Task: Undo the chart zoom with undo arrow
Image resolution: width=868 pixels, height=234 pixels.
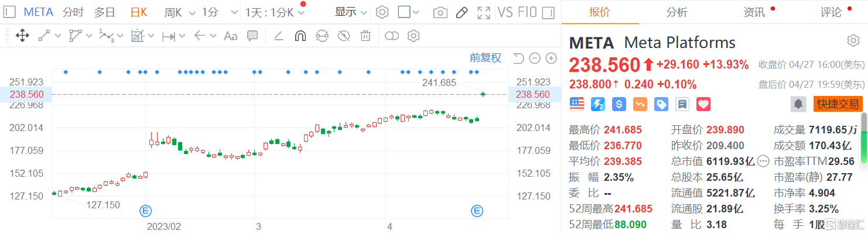Action: pos(518,58)
